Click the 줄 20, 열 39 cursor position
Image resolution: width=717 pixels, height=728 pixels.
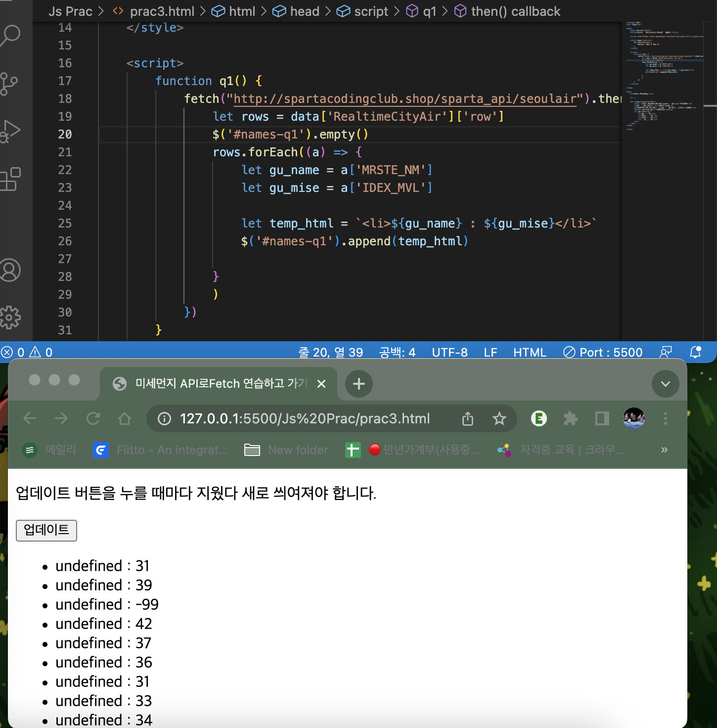point(331,352)
